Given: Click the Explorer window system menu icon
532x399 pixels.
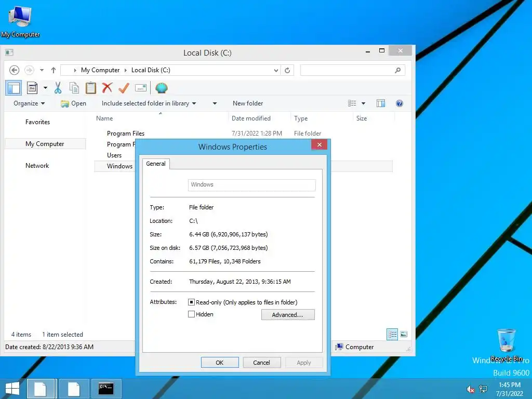Looking at the screenshot, I should 9,52.
